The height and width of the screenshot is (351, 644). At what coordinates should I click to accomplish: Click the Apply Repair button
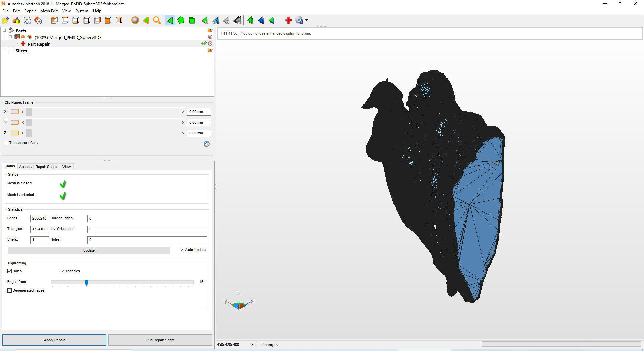click(54, 340)
